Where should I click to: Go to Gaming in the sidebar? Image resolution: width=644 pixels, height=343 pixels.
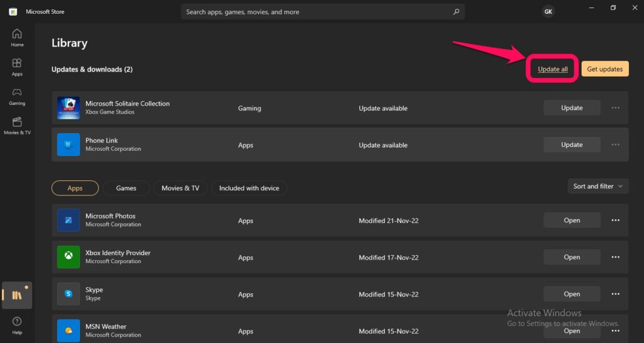17,97
